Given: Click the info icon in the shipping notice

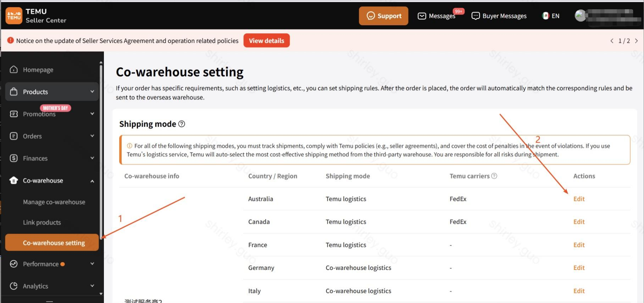Looking at the screenshot, I should pyautogui.click(x=129, y=146).
